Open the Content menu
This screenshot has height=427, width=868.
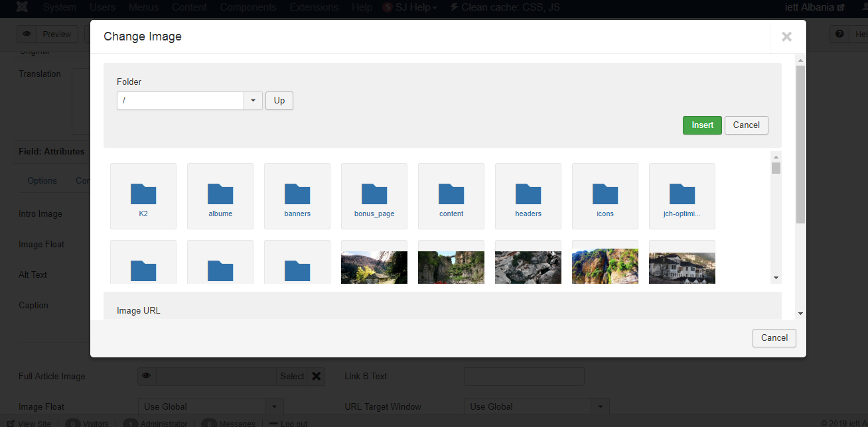[190, 7]
